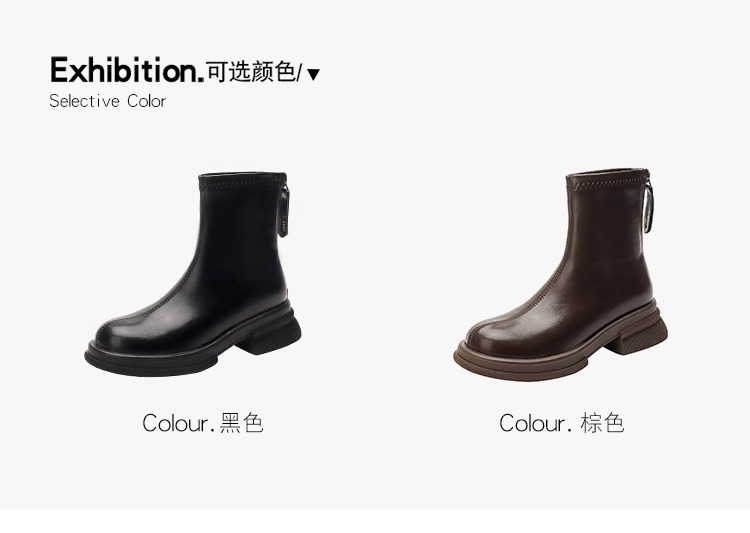Click the Exhibition heading text
This screenshot has width=750, height=533.
point(127,70)
